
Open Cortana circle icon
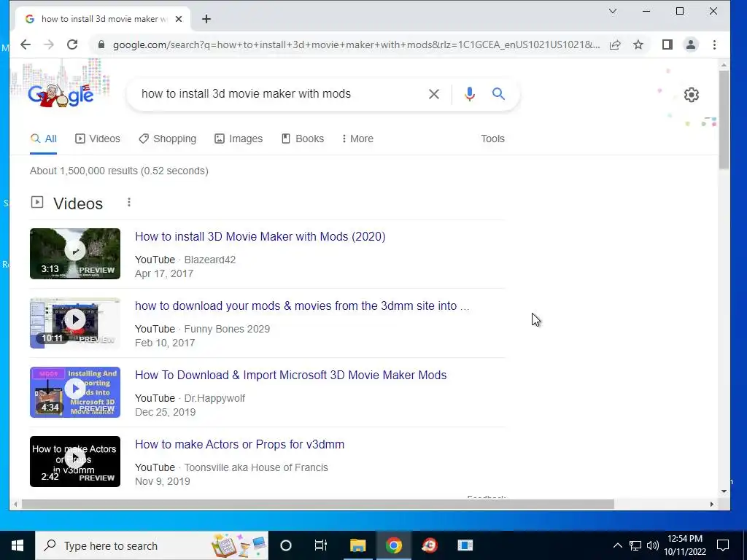click(x=285, y=545)
